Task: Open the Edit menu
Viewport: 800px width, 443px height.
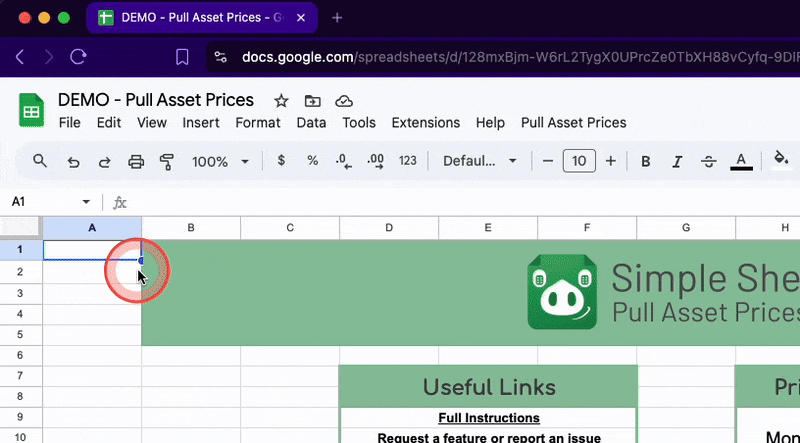Action: coord(109,123)
